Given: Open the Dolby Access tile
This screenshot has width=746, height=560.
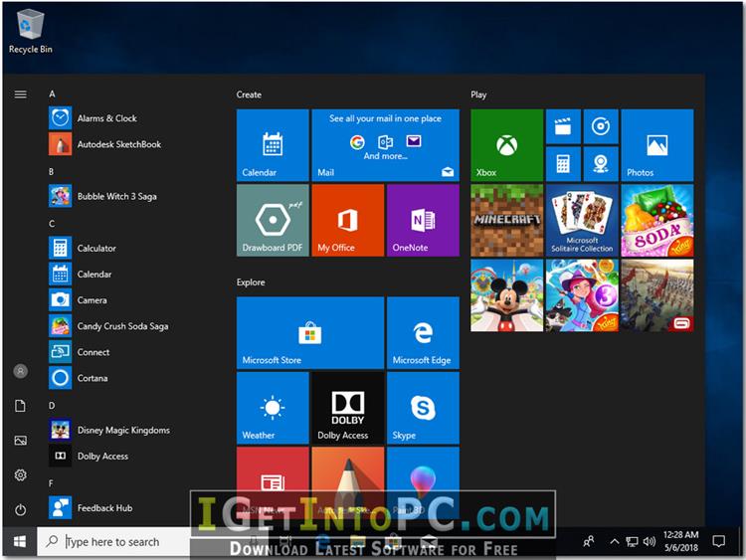Looking at the screenshot, I should [x=348, y=408].
